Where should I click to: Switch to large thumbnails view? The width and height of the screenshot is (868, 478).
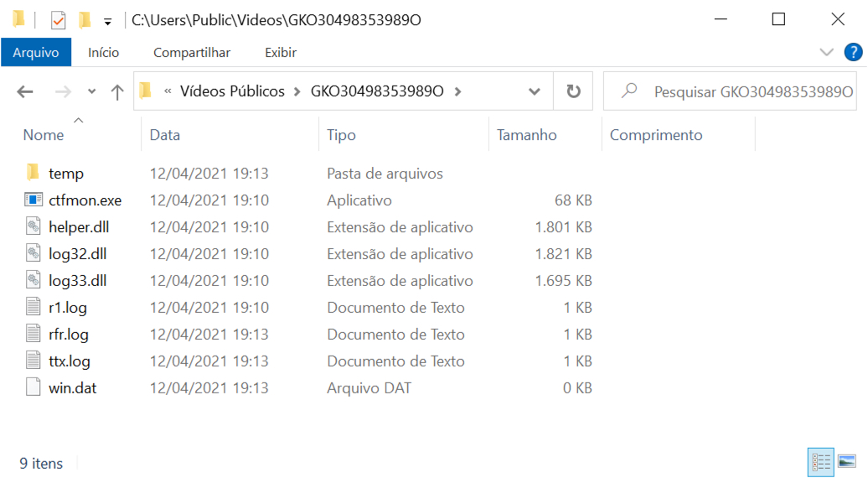point(847,461)
